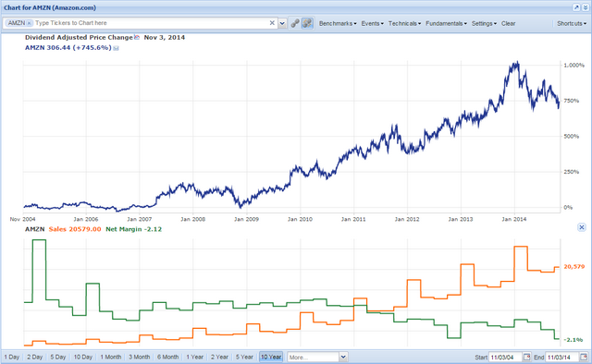Click the link chart icon
This screenshot has width=592, height=364.
click(295, 23)
